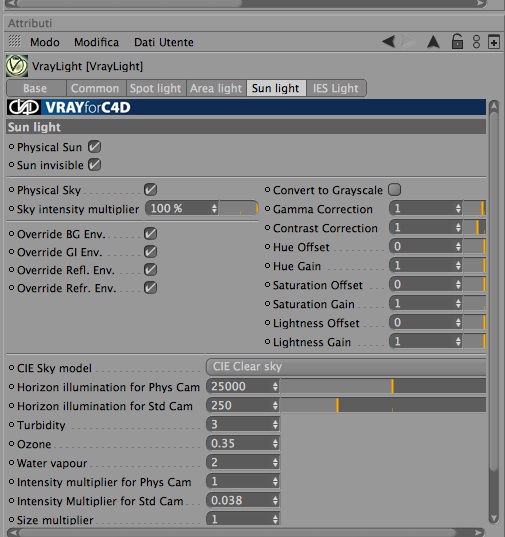
Task: Click keyframe circle next to Physical Sun
Action: pyautogui.click(x=11, y=147)
